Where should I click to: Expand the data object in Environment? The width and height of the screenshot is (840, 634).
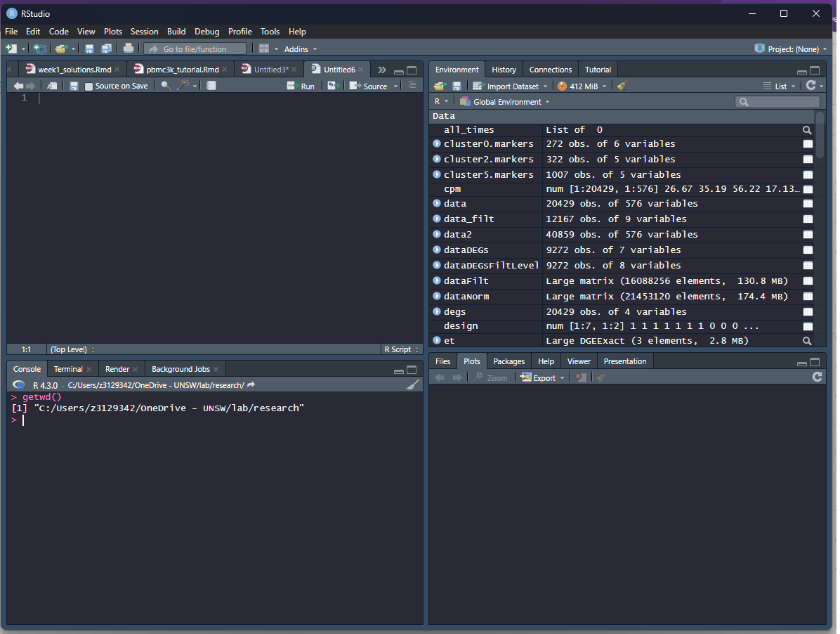pyautogui.click(x=437, y=204)
